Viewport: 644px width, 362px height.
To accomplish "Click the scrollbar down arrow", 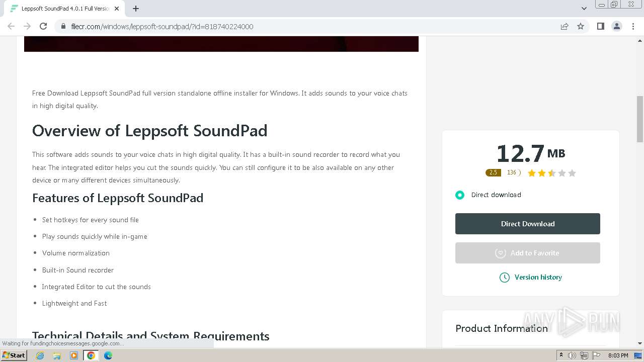I will (x=640, y=343).
